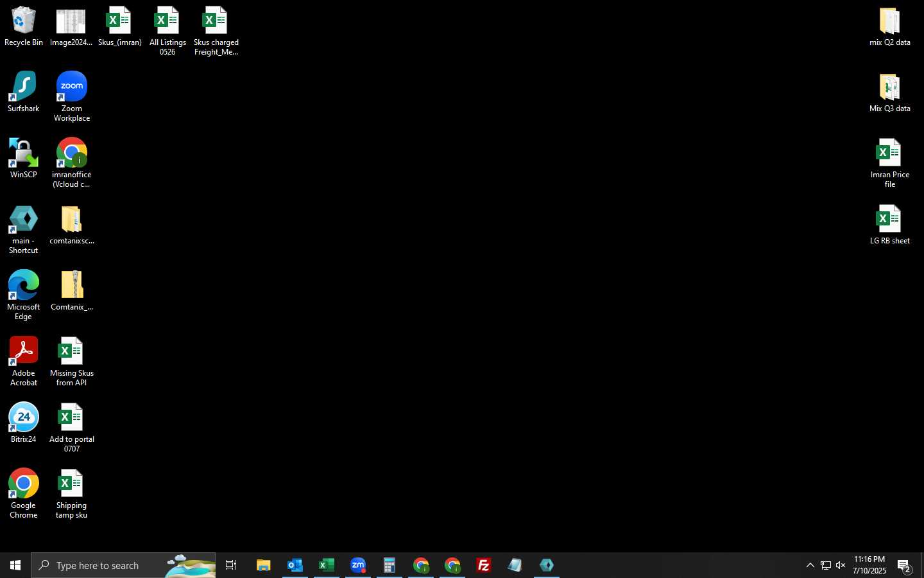
Task: Select the comtanixsc folder icon
Action: (72, 225)
